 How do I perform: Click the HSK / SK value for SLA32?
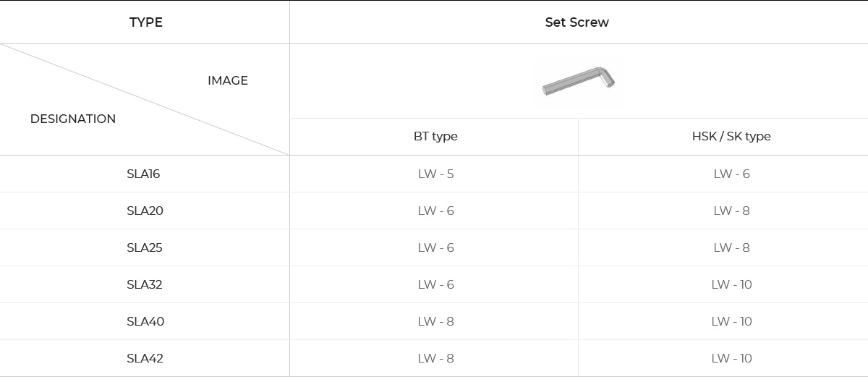(731, 284)
